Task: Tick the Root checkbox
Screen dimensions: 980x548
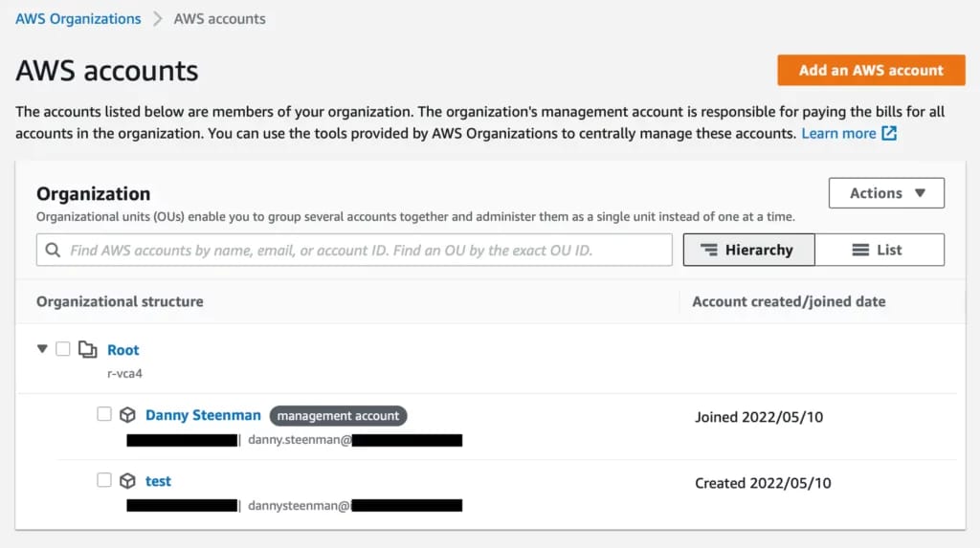Action: pyautogui.click(x=63, y=349)
